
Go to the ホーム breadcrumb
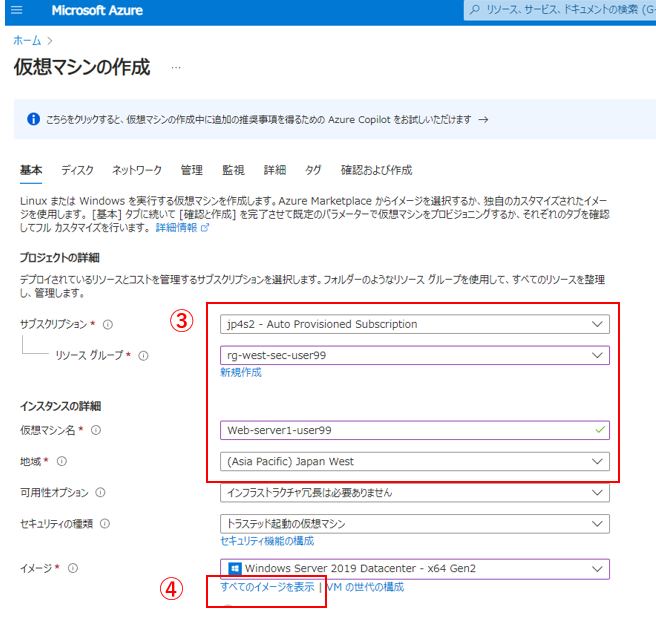(x=27, y=41)
